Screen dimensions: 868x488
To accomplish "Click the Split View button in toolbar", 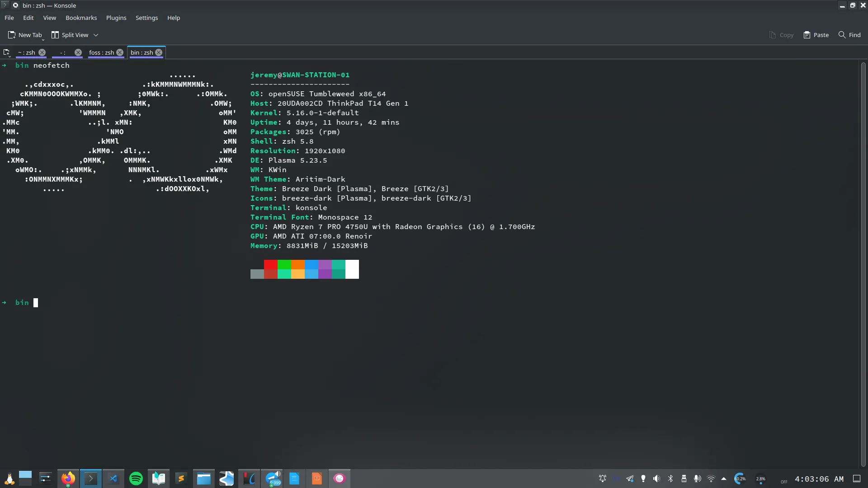I will pos(71,34).
